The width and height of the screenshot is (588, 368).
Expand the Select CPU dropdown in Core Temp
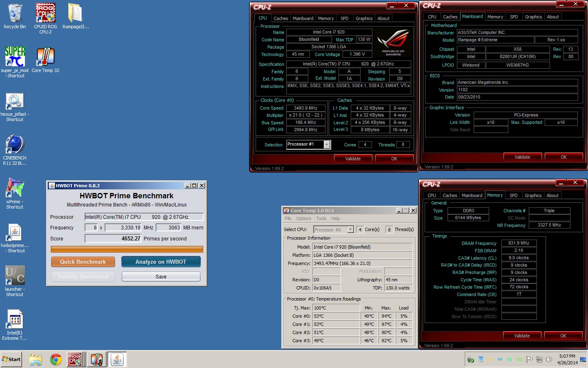[x=350, y=229]
